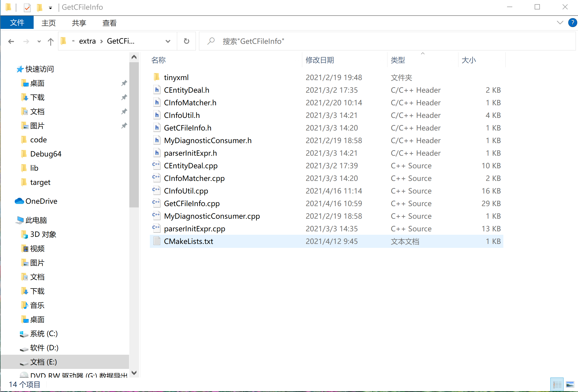Switch to details view at bottom right
The image size is (578, 392).
[x=557, y=384]
